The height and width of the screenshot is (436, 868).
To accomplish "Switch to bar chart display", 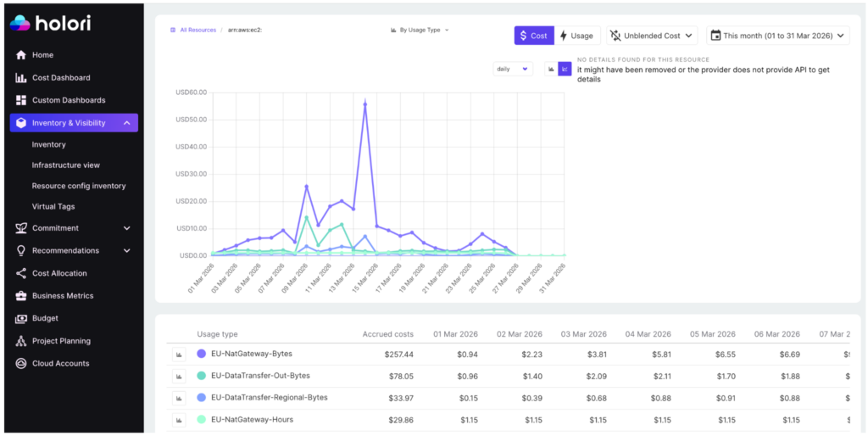I will coord(551,69).
